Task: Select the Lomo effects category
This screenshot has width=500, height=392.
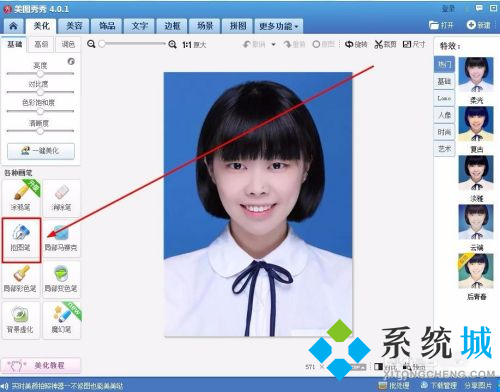Action: (x=444, y=98)
